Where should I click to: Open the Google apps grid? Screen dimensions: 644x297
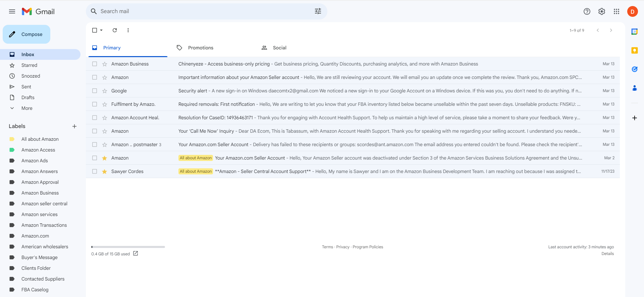point(616,11)
